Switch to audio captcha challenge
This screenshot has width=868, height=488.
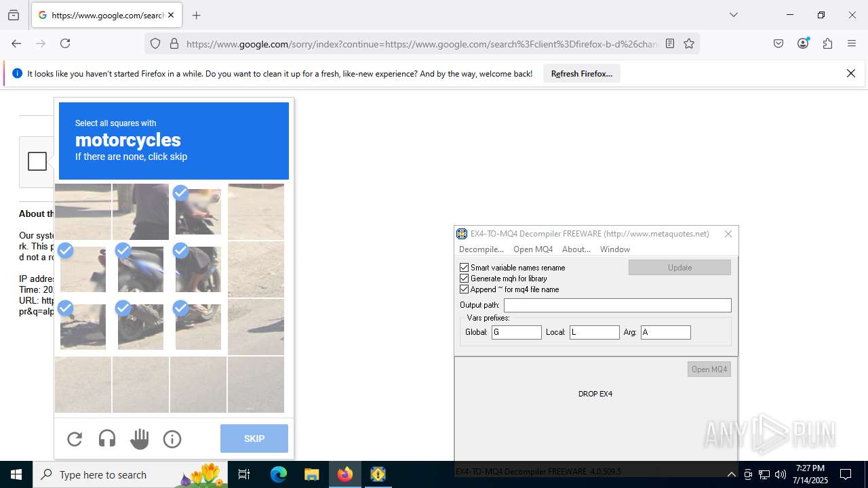tap(107, 439)
